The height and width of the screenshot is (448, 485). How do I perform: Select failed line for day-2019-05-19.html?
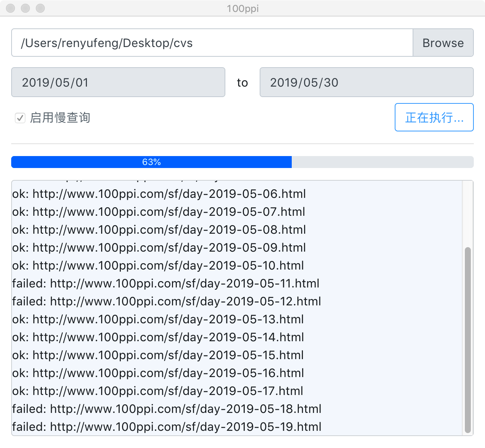[167, 427]
